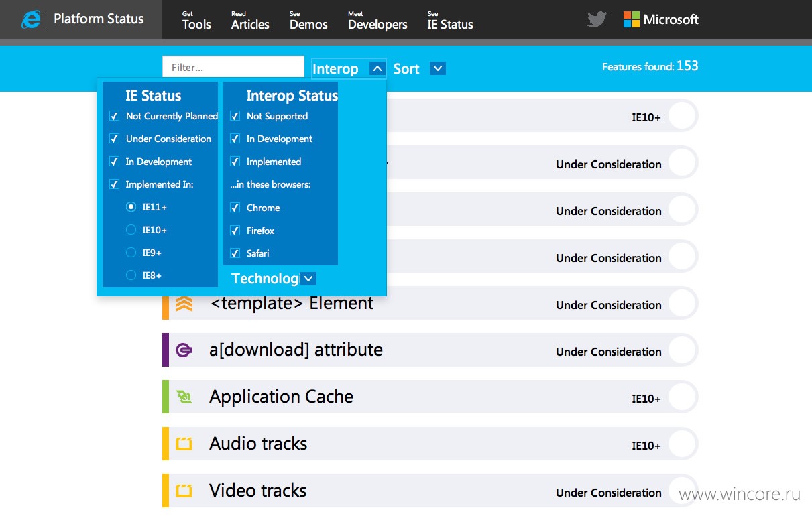Click the Platform Status title link
The width and height of the screenshot is (812, 516).
coord(99,19)
